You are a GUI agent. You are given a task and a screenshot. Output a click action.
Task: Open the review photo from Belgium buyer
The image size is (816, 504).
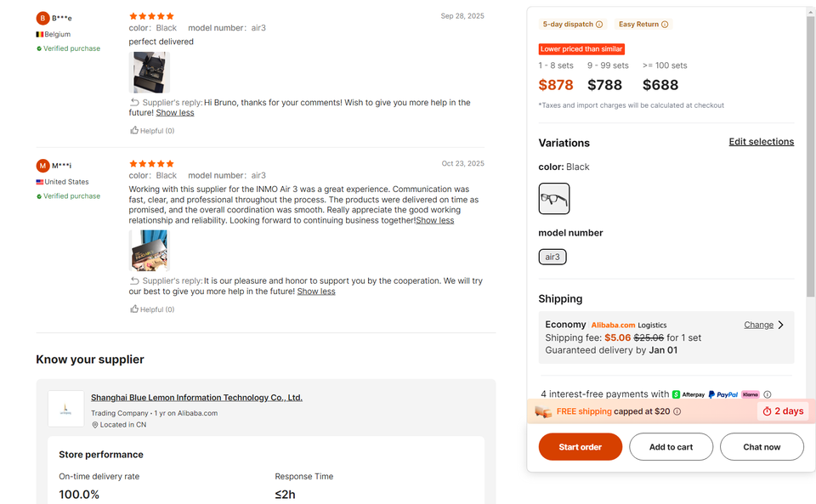click(x=150, y=72)
